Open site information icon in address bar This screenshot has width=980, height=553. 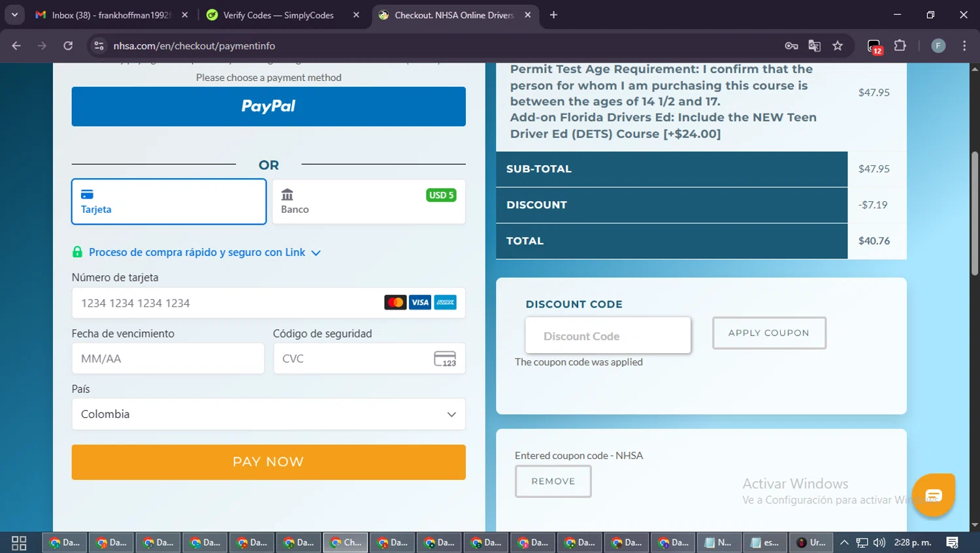(99, 46)
